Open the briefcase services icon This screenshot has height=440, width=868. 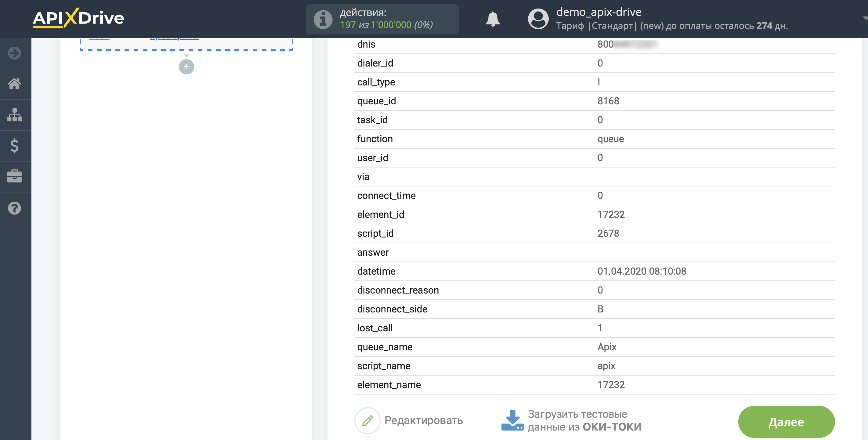click(x=14, y=177)
